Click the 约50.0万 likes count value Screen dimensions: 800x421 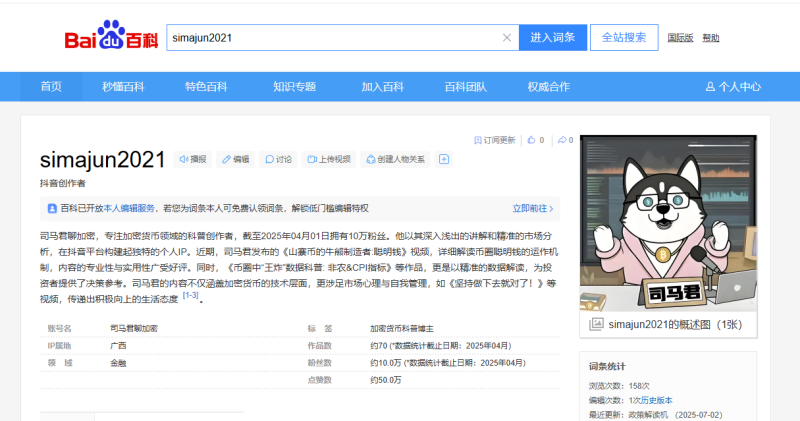click(x=385, y=380)
